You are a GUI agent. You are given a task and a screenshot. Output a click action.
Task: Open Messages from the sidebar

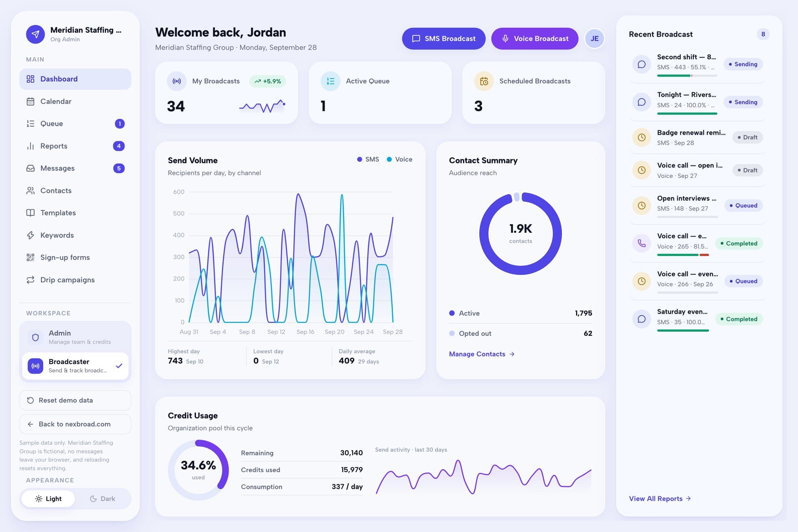click(x=75, y=168)
